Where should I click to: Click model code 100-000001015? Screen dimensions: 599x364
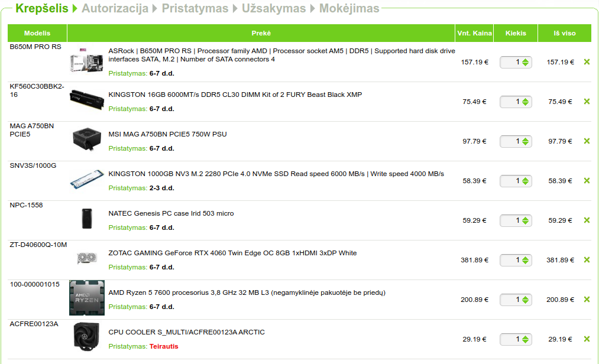(x=35, y=284)
